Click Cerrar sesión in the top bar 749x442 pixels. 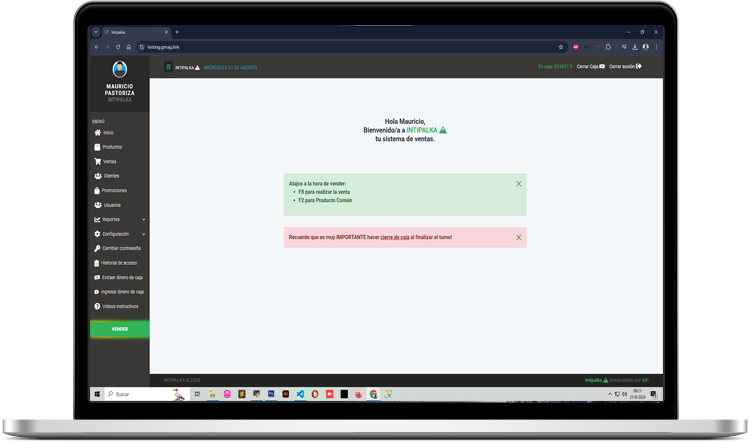(x=624, y=67)
